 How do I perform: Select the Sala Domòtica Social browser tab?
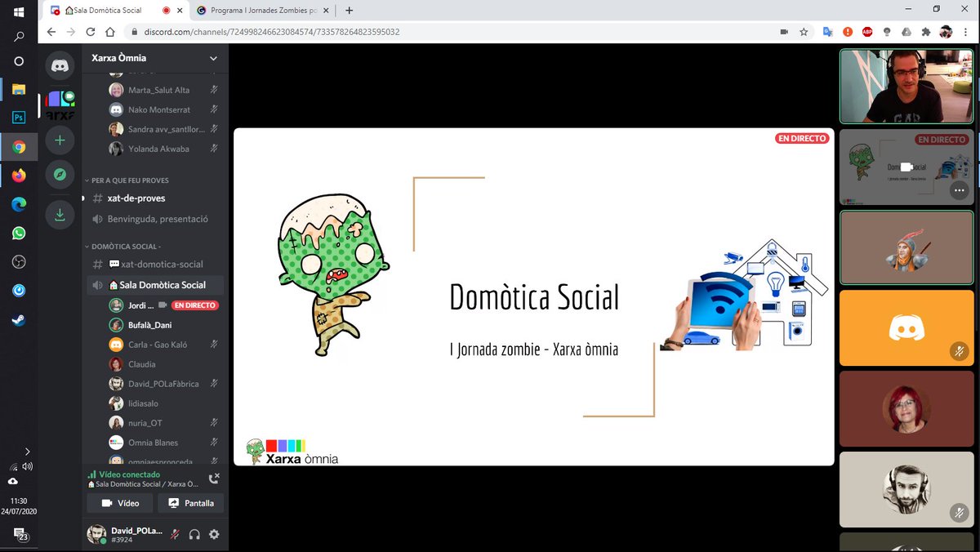point(106,11)
